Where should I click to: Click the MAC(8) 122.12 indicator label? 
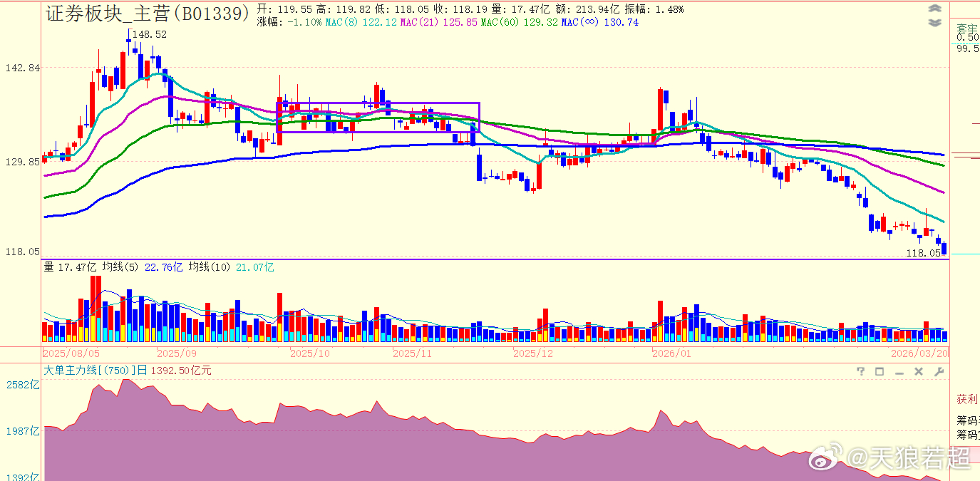(x=360, y=23)
